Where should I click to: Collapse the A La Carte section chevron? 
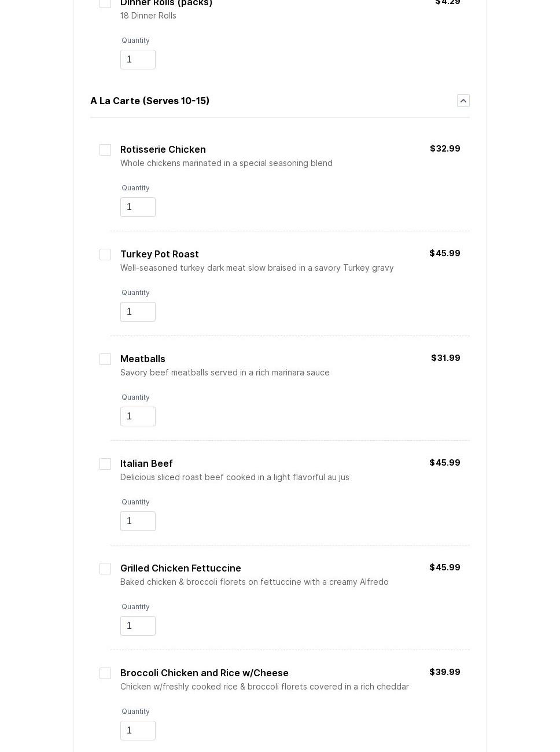point(463,101)
